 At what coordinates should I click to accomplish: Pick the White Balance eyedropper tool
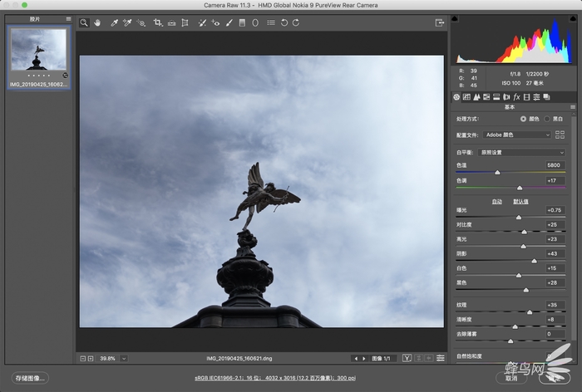114,23
